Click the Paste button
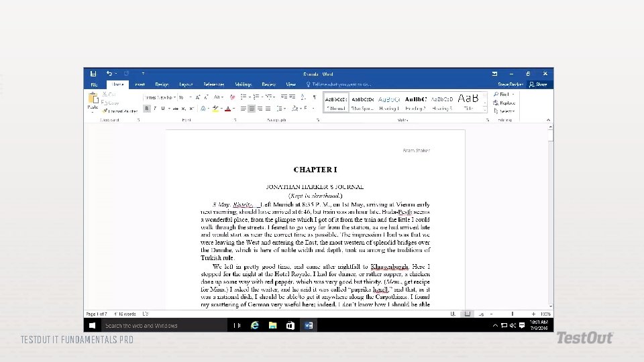644x362 pixels. (93, 102)
